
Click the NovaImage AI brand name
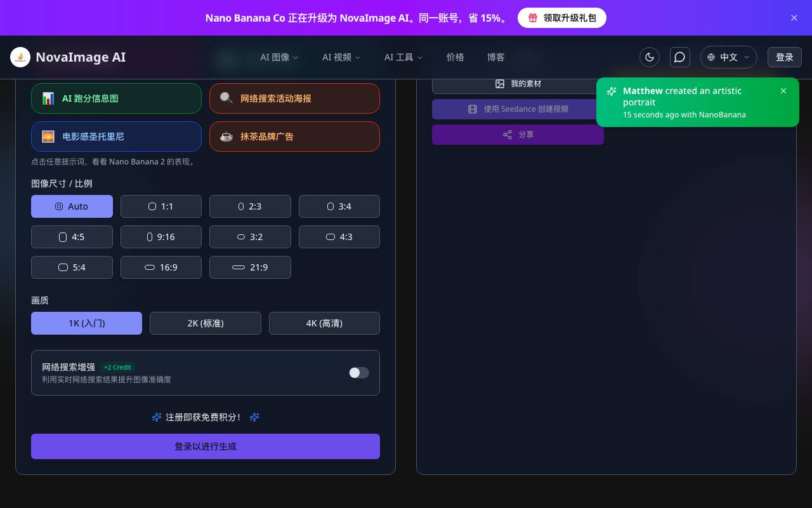click(x=81, y=57)
